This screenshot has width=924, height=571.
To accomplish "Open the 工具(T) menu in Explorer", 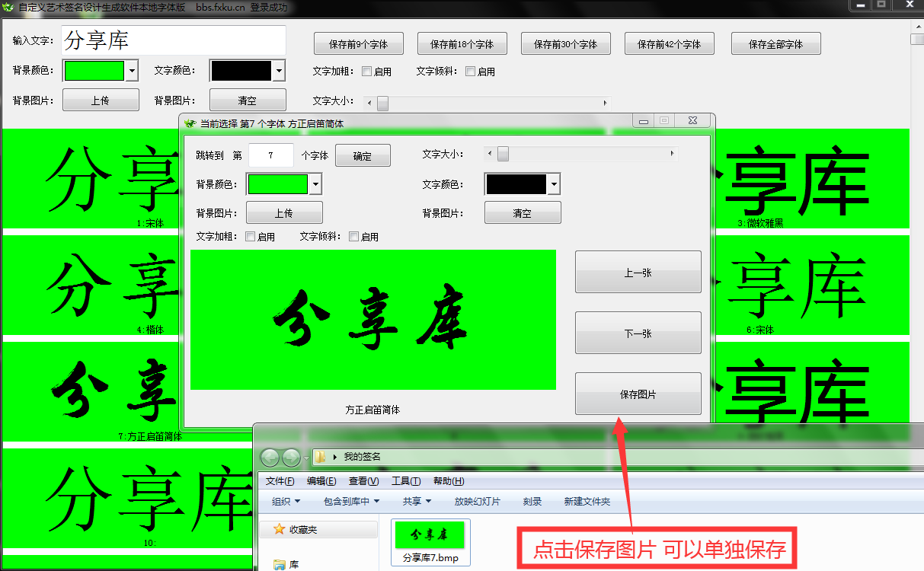I will (x=405, y=481).
